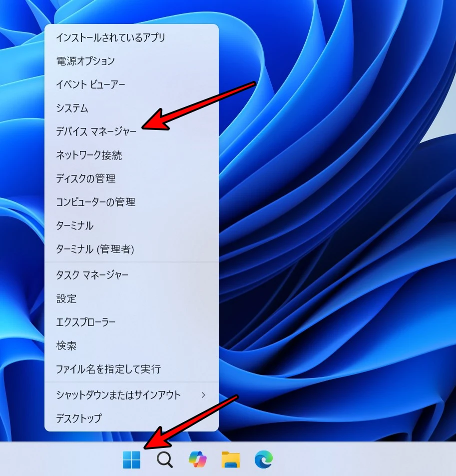The height and width of the screenshot is (476, 456).
Task: Open ディスクの管理
Action: pyautogui.click(x=86, y=178)
